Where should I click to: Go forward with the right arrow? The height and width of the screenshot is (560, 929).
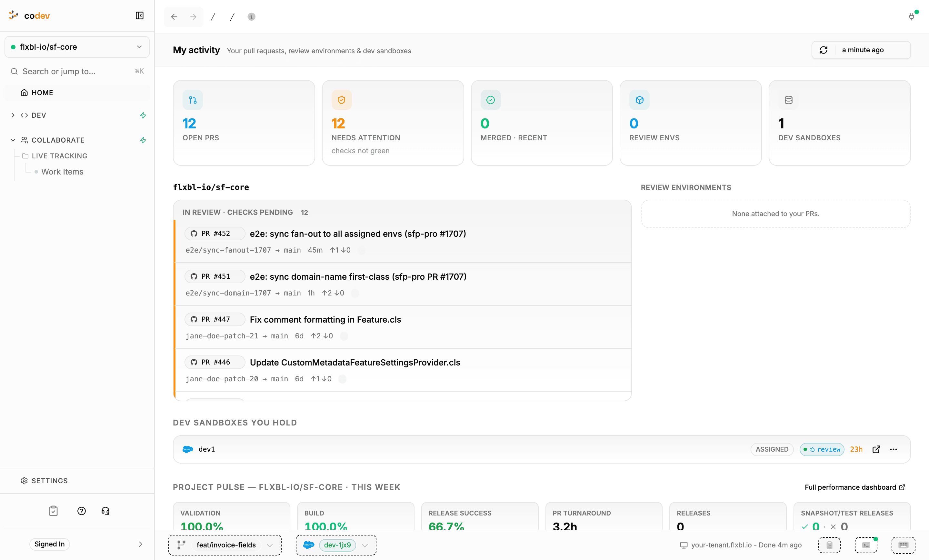click(194, 16)
